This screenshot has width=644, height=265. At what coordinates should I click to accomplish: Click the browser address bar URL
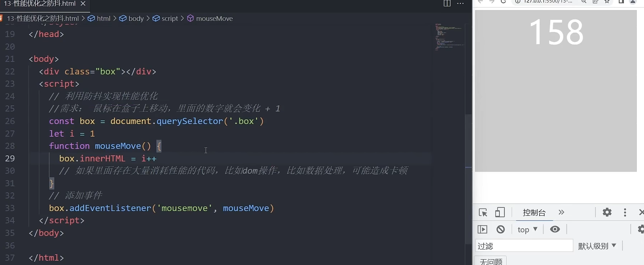[x=548, y=1]
